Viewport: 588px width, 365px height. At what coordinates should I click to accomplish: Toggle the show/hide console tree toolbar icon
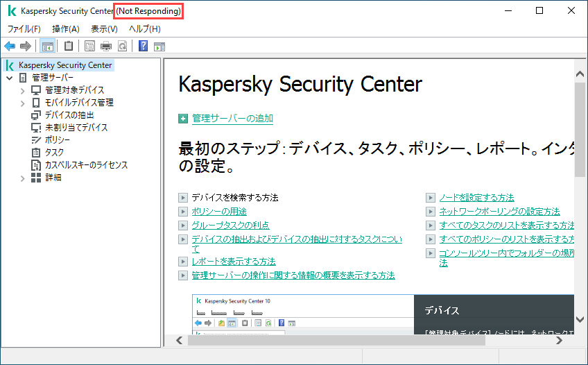tap(48, 46)
